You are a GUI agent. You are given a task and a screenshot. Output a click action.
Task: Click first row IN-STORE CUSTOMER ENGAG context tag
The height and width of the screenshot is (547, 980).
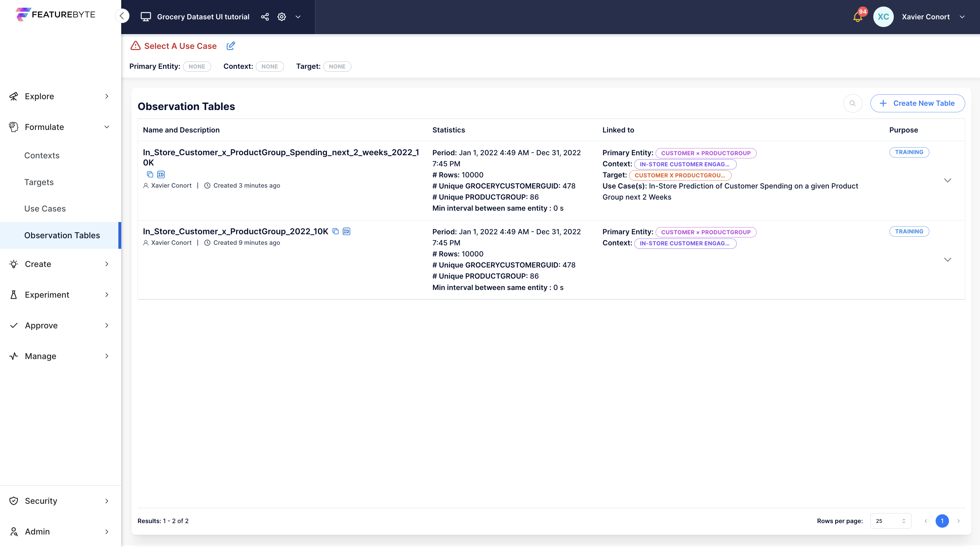point(685,164)
